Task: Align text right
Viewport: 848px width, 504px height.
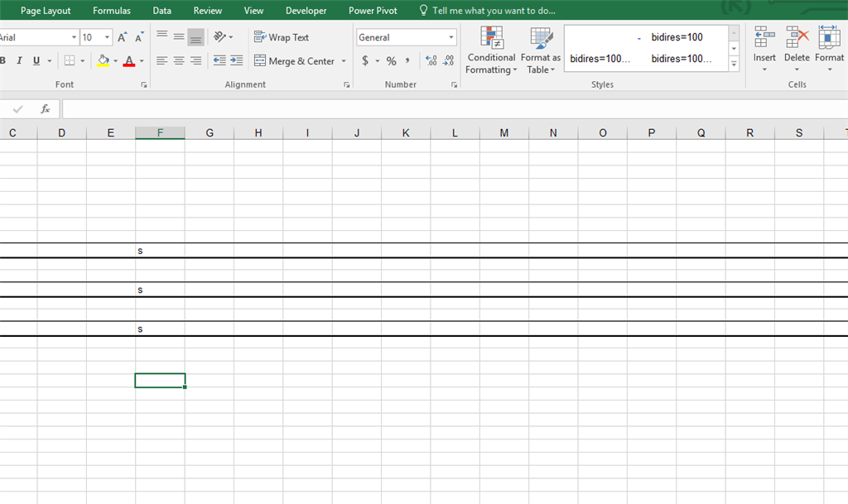Action: point(195,60)
